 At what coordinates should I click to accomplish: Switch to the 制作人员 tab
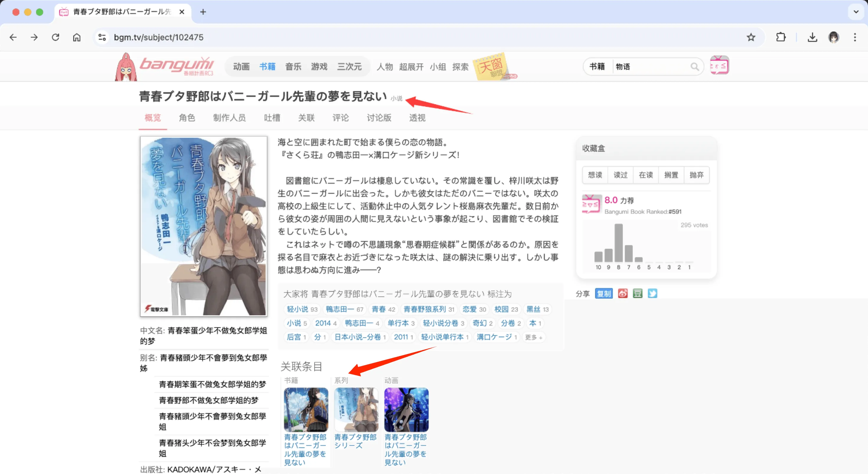[x=229, y=118]
